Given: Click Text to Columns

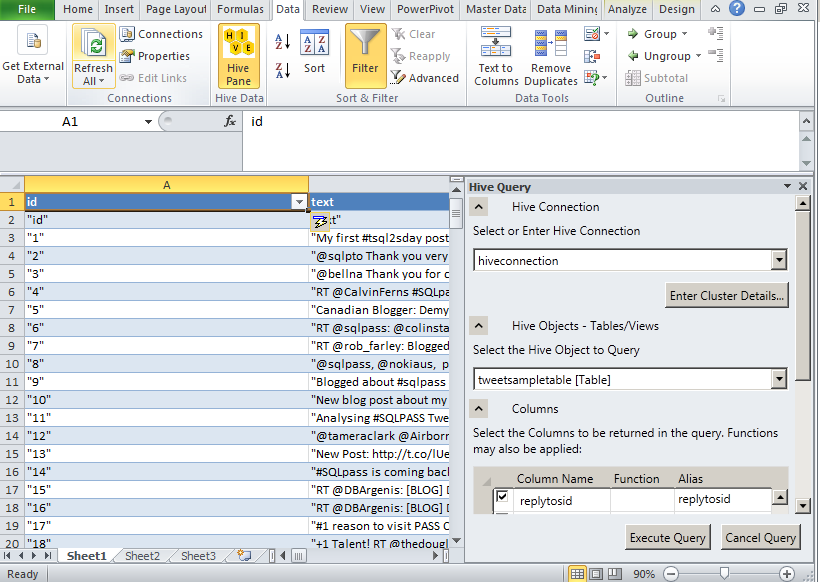Looking at the screenshot, I should [496, 56].
